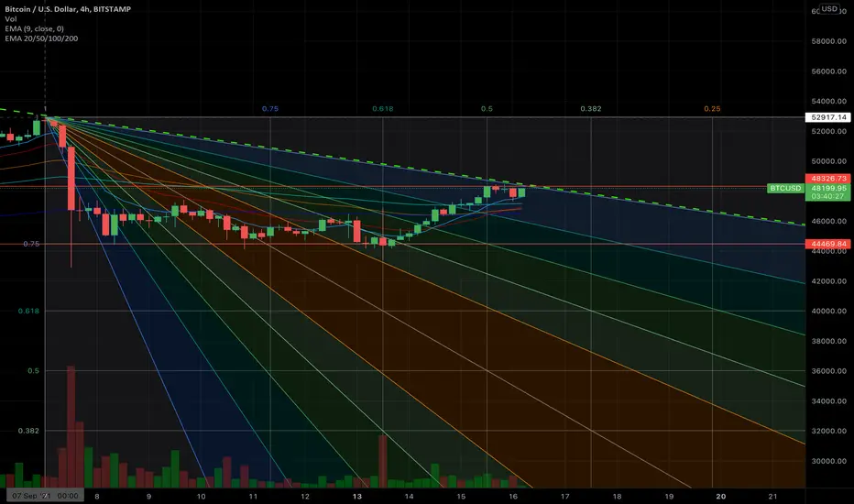This screenshot has width=854, height=504.
Task: Click the 0.5 label above the chart
Action: [487, 109]
